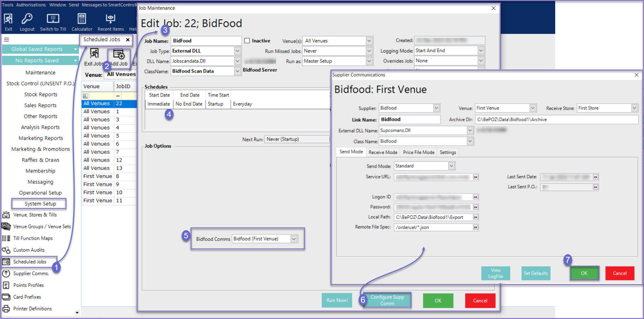This screenshot has width=644, height=319.
Task: Click Run Now! button
Action: tap(337, 300)
